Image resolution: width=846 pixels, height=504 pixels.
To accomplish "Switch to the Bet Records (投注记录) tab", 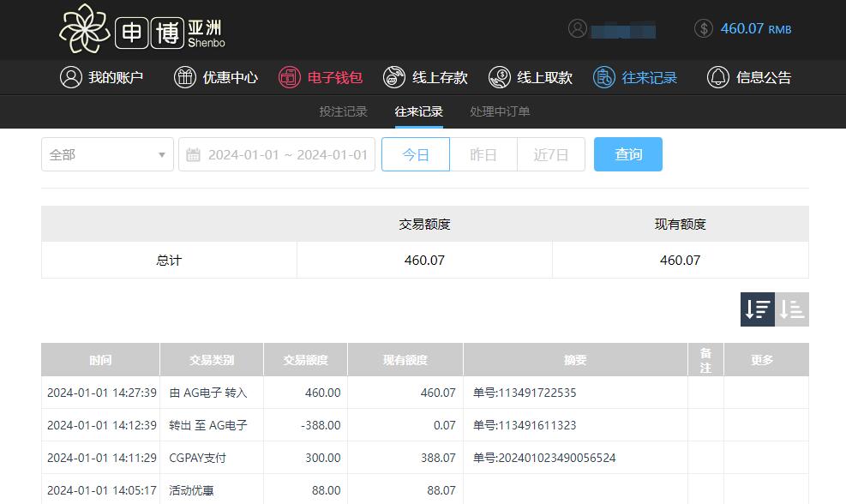I will tap(343, 111).
